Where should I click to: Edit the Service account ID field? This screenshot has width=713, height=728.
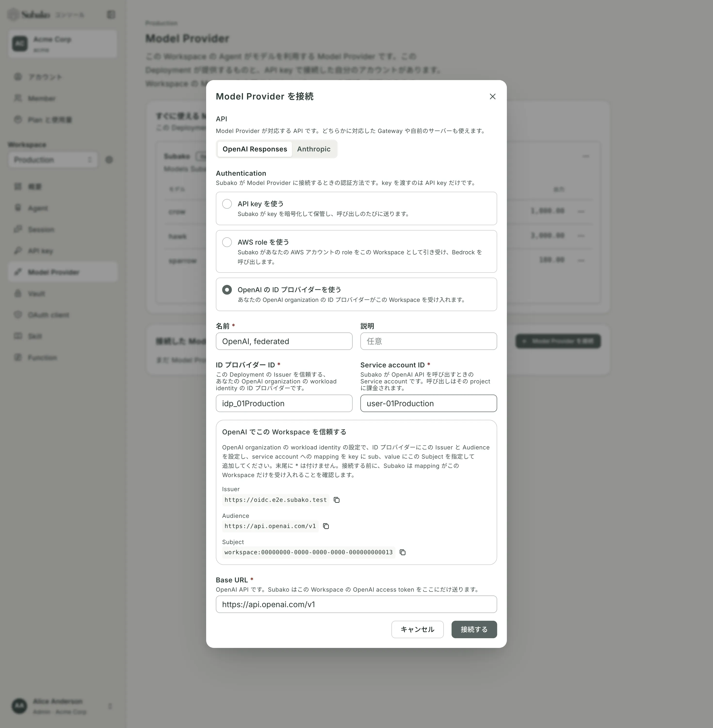click(x=428, y=404)
